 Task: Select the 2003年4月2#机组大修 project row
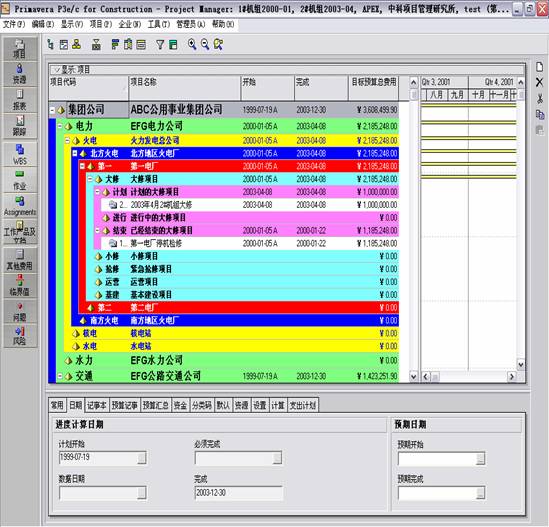[250, 205]
